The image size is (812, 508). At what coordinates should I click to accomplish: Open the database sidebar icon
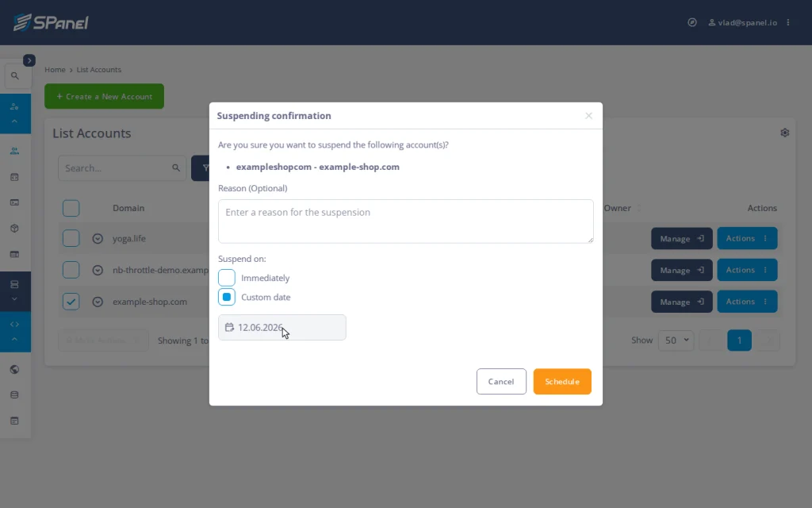click(14, 395)
